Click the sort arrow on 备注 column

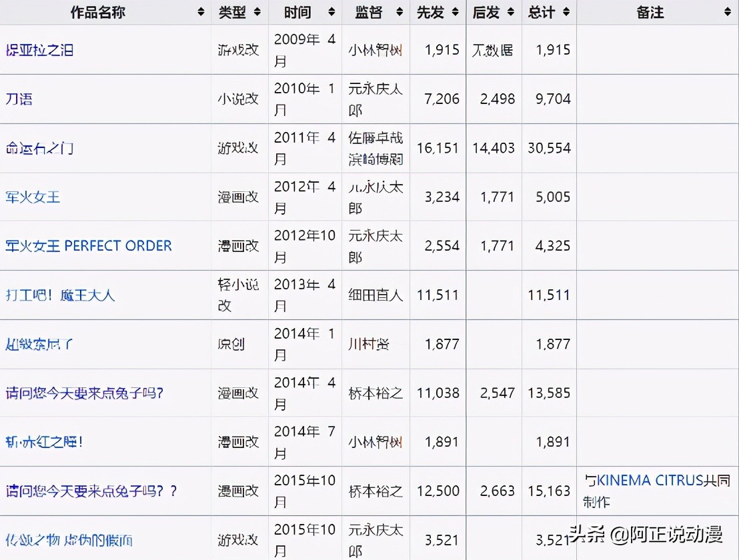(x=728, y=12)
